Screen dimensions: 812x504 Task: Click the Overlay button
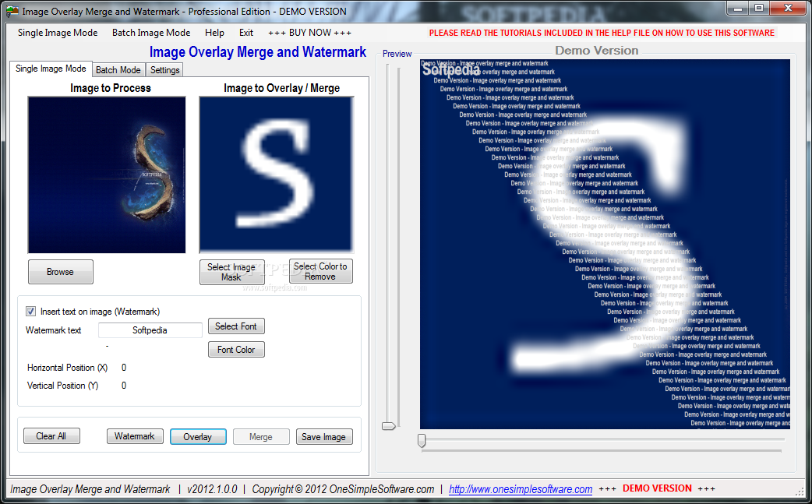(198, 437)
